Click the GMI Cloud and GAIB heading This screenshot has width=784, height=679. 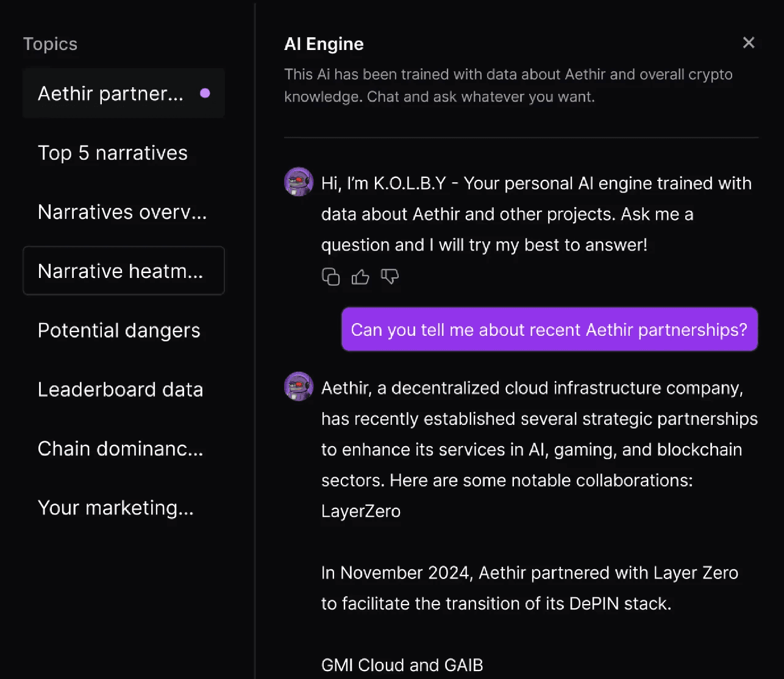point(402,665)
